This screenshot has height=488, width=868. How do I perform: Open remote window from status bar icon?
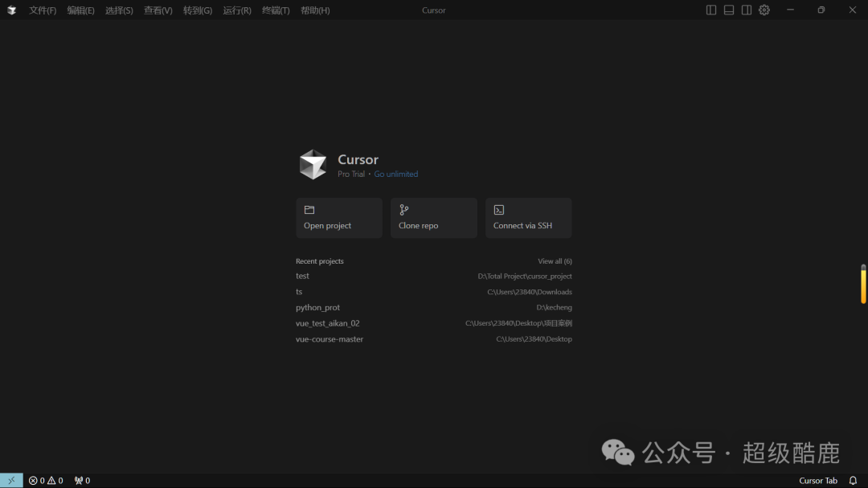click(11, 480)
